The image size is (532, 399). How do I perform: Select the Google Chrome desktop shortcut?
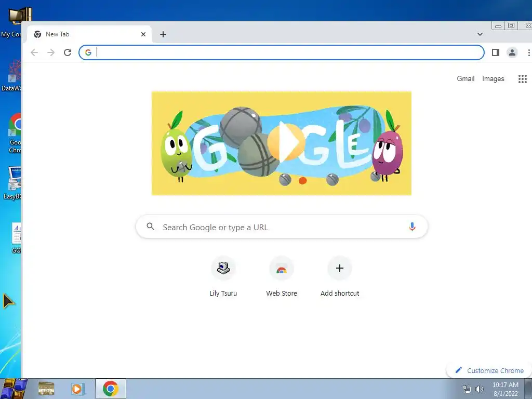point(14,133)
